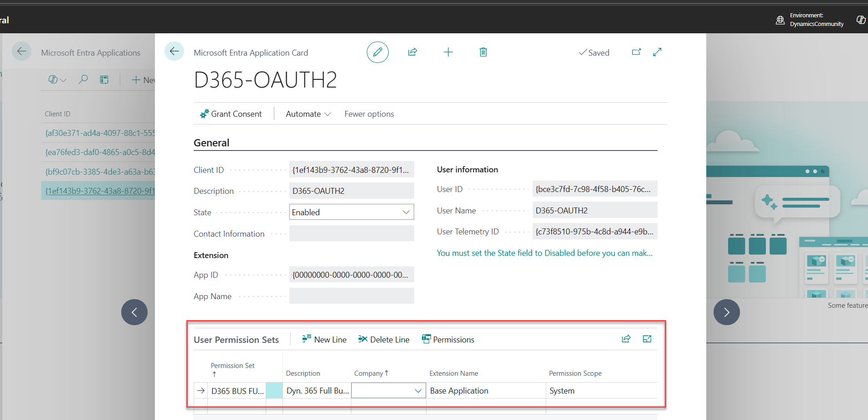868x420 pixels.
Task: Open the Automate menu
Action: click(x=308, y=114)
